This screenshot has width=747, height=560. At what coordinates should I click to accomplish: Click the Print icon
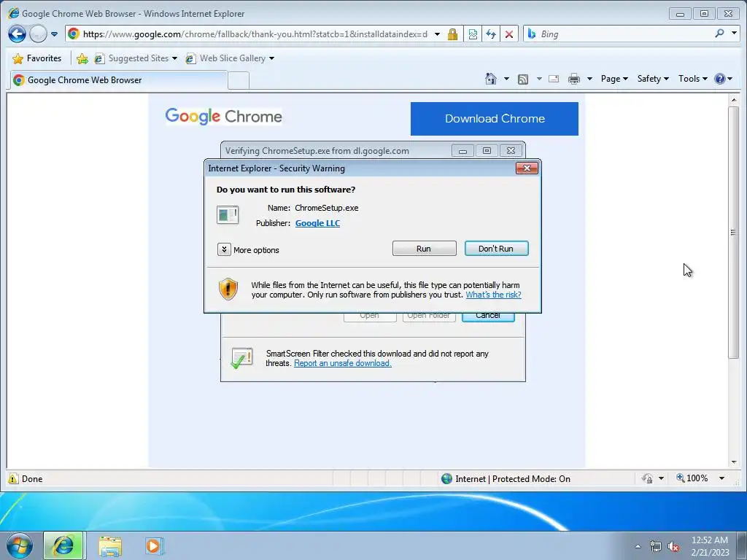coord(574,79)
